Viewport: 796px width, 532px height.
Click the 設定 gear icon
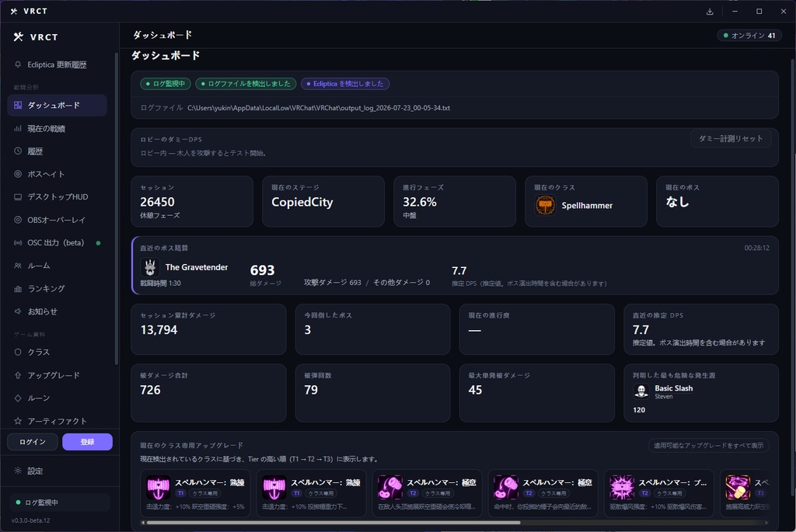[x=18, y=471]
